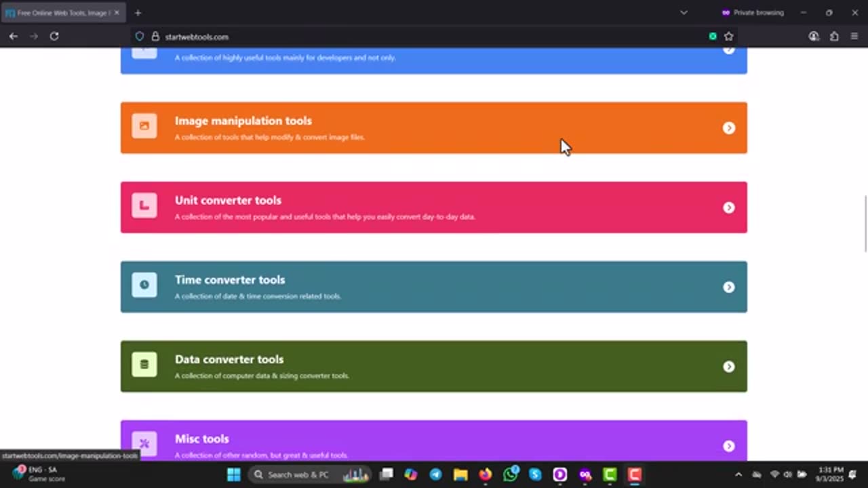
Task: Open the Data converter tools heading
Action: (x=229, y=359)
